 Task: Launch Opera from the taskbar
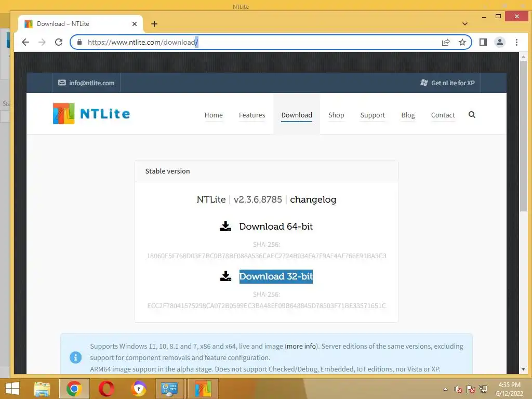pyautogui.click(x=106, y=389)
